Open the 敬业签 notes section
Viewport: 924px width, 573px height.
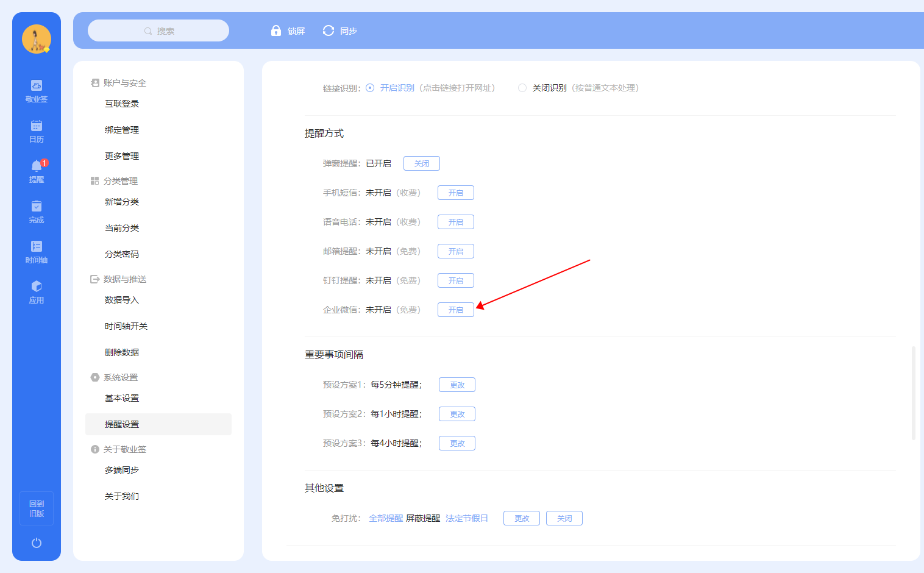[37, 91]
